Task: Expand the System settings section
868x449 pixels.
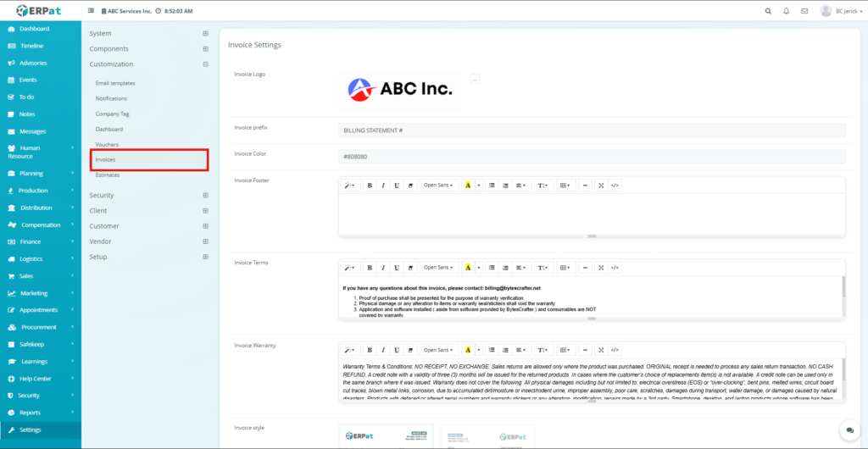Action: 205,34
